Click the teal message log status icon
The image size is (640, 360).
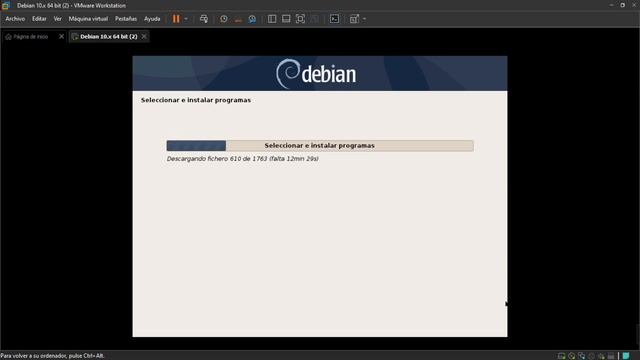pos(626,356)
